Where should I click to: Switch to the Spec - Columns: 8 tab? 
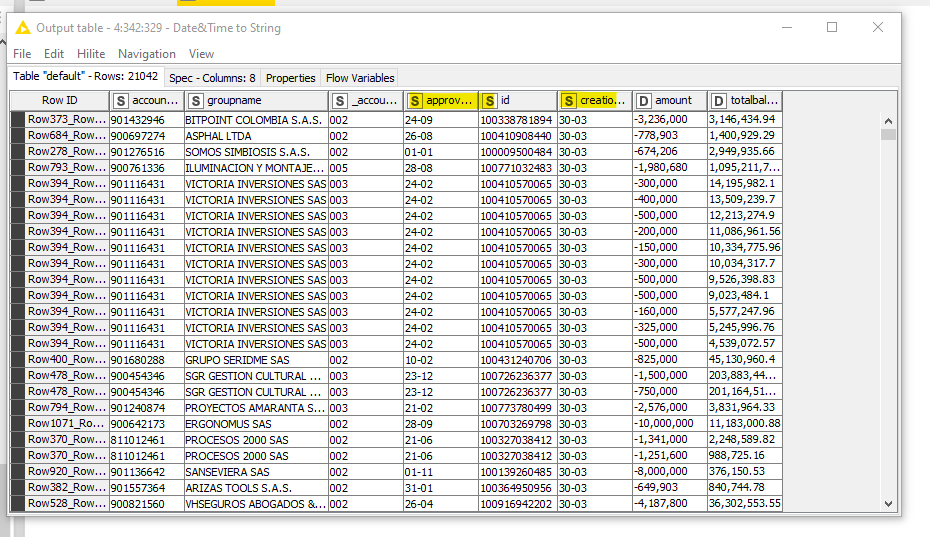pos(212,78)
